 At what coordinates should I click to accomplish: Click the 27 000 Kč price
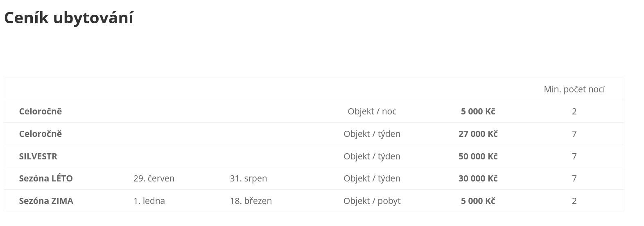478,134
